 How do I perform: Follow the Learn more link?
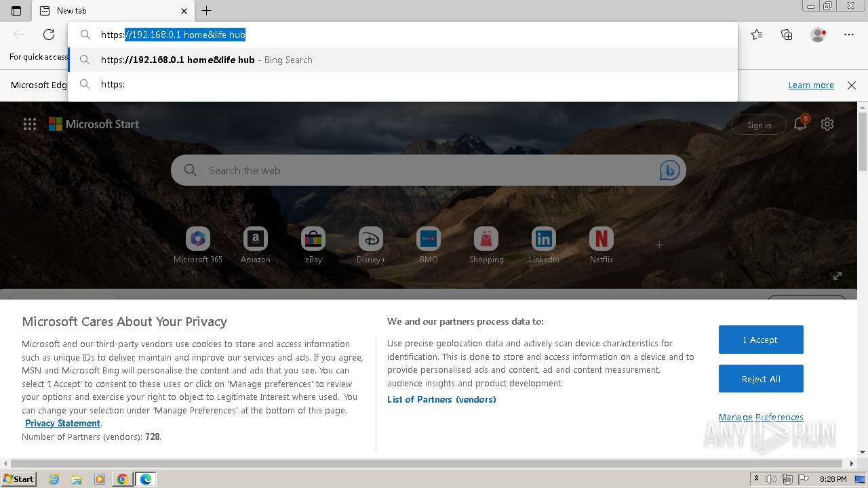[811, 85]
